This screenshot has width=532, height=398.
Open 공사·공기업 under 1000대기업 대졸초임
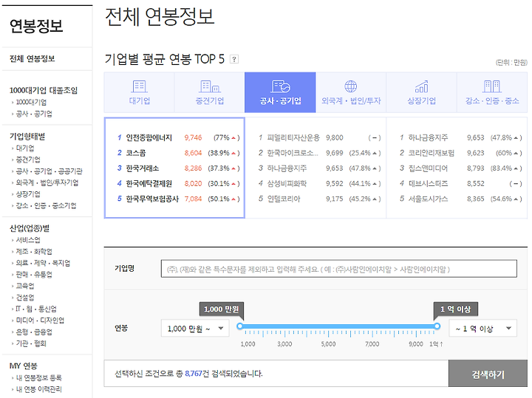point(34,114)
